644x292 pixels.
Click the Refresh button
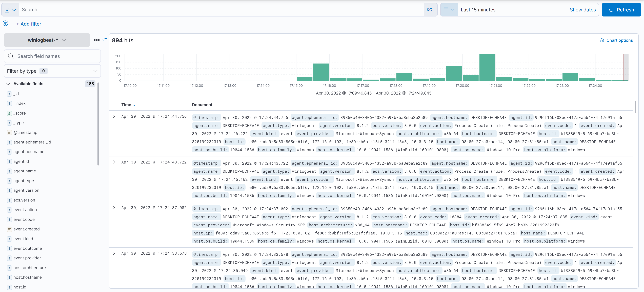tap(621, 10)
